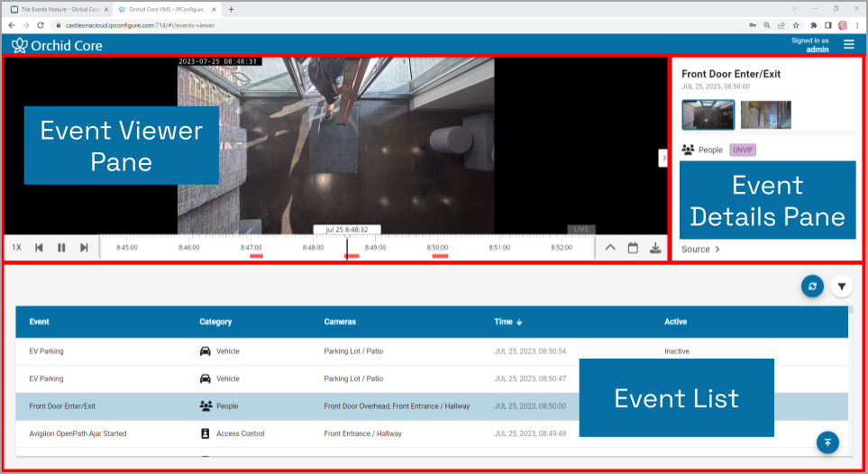Click the red event marker near 8:47:00
This screenshot has height=474, width=868.
point(256,256)
